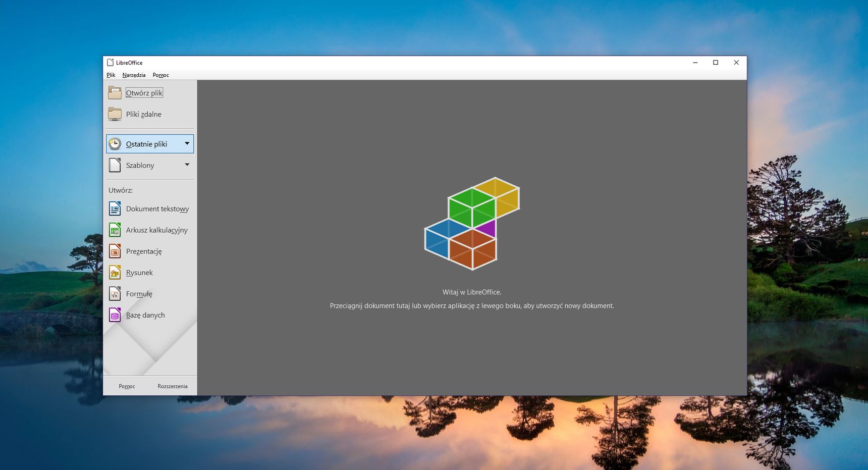Click the Base Bazę danych icon
Image resolution: width=868 pixels, height=470 pixels.
115,315
